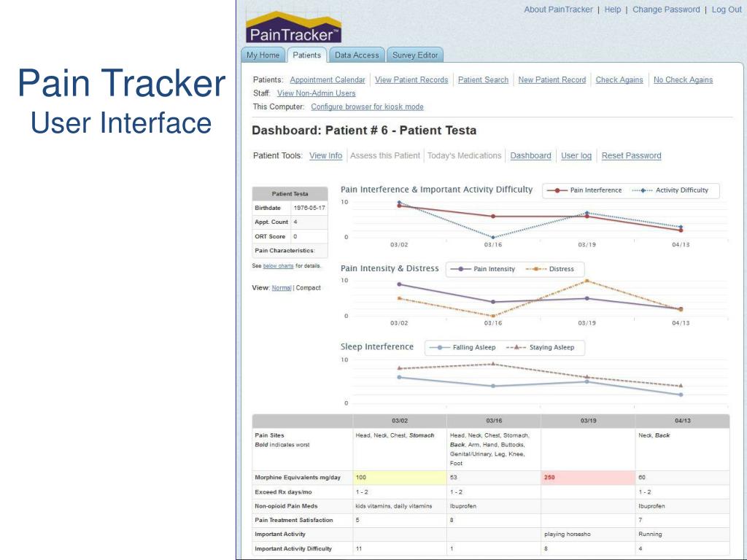Image resolution: width=747 pixels, height=560 pixels.
Task: Switch to the Patients tab
Action: pos(307,55)
